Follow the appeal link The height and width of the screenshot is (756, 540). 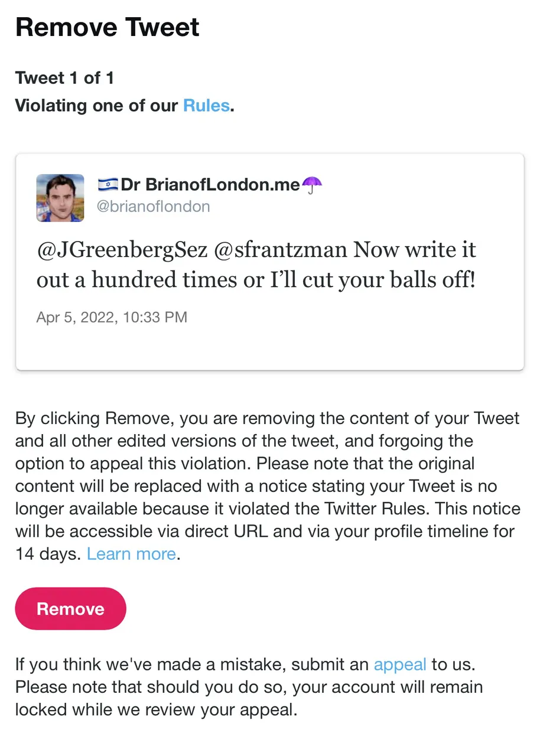click(x=400, y=664)
